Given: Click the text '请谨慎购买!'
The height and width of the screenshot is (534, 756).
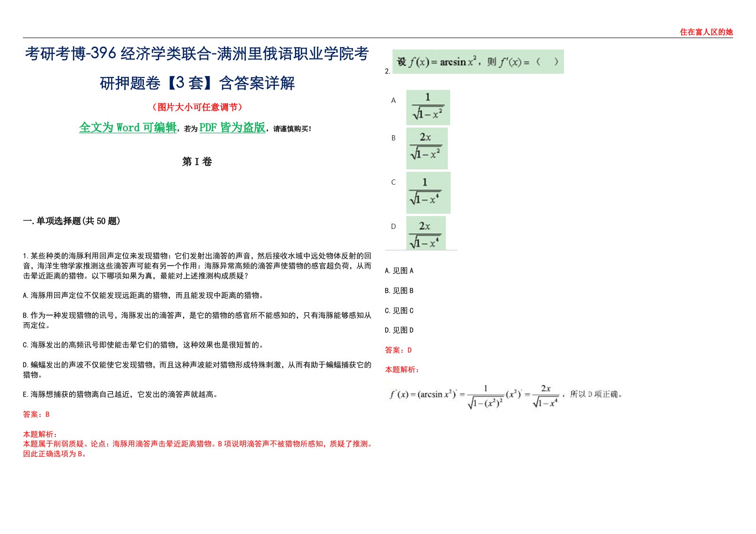Looking at the screenshot, I should click(292, 129).
